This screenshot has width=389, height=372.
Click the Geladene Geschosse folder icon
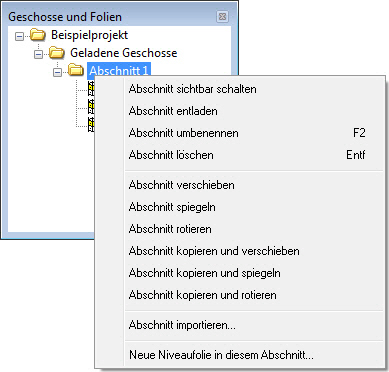click(x=56, y=53)
